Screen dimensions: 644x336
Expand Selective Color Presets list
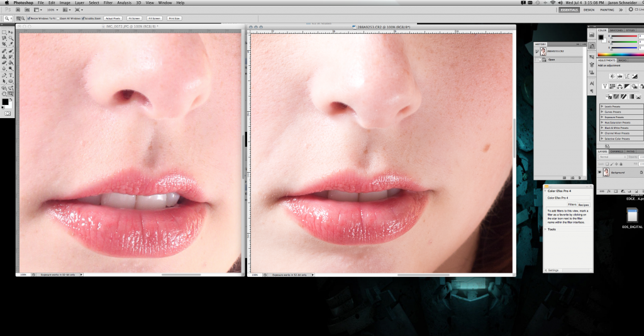(602, 139)
